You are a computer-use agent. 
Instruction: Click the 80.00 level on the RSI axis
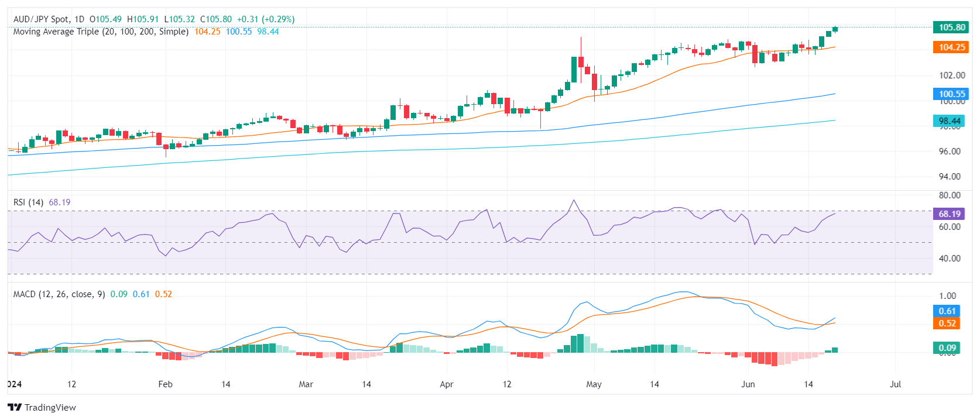click(x=950, y=195)
